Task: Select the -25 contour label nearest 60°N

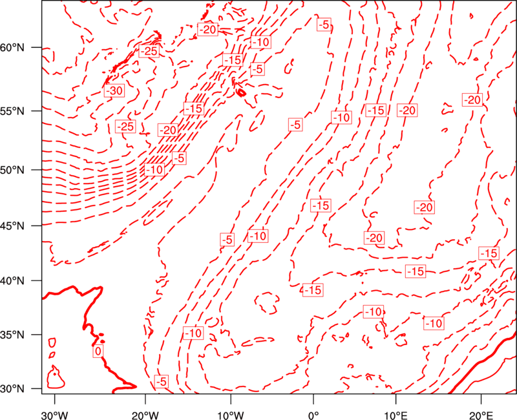Action: coord(149,51)
